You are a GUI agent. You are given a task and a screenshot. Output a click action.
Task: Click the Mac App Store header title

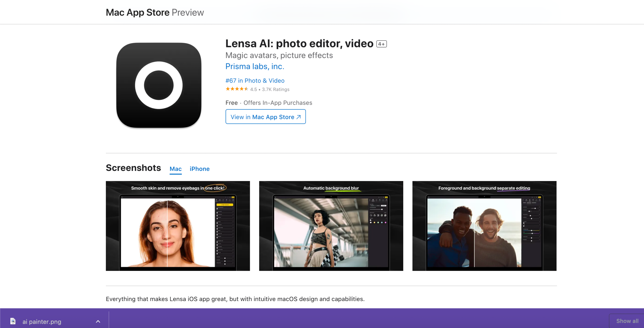(x=138, y=13)
